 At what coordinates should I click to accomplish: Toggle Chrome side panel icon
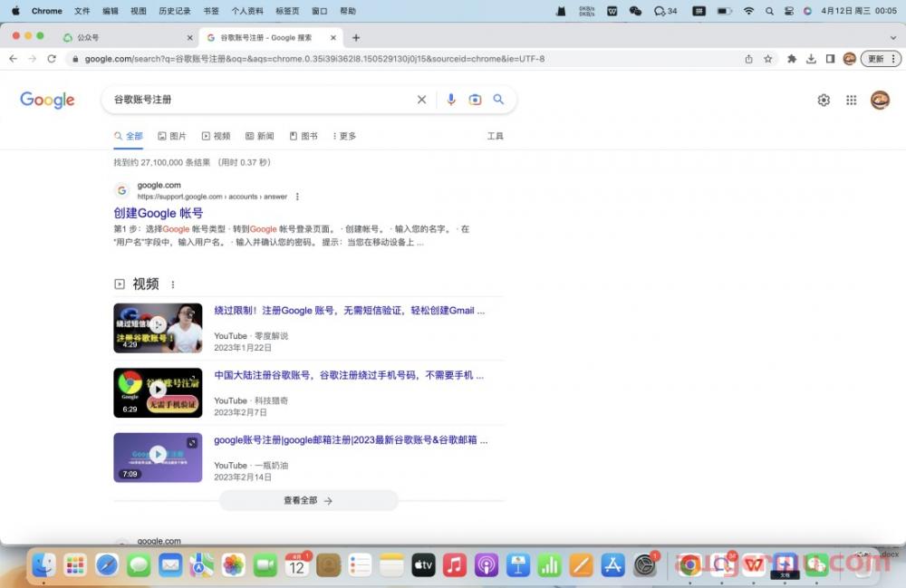pos(830,59)
